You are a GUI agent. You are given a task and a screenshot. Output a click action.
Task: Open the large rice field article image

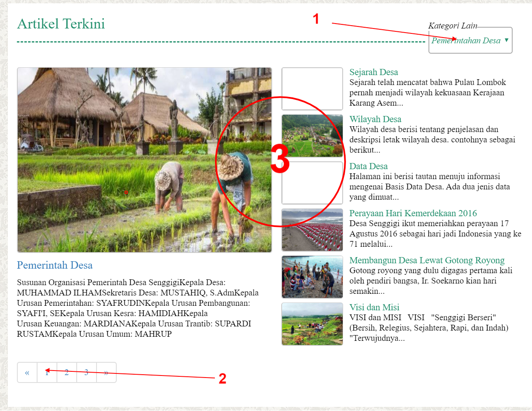coord(144,160)
